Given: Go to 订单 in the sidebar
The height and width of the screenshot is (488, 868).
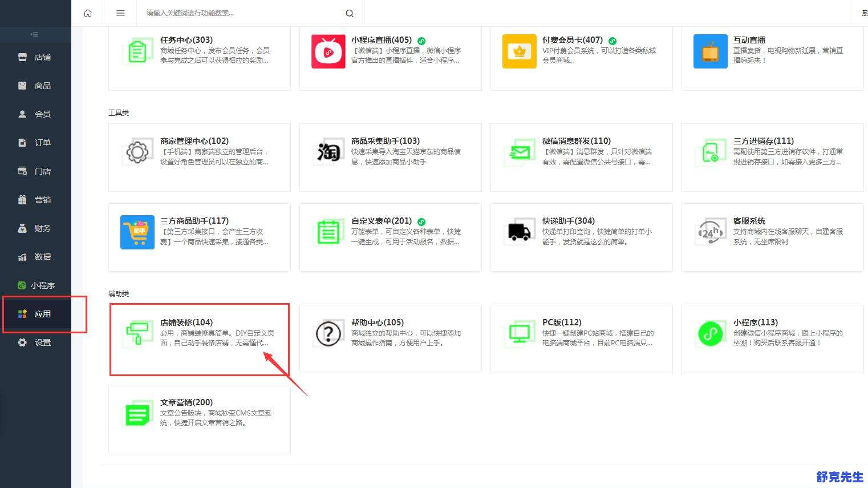Looking at the screenshot, I should [42, 143].
